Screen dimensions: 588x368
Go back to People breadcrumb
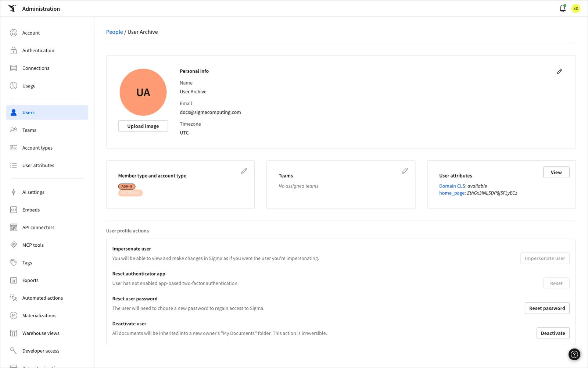coord(114,32)
